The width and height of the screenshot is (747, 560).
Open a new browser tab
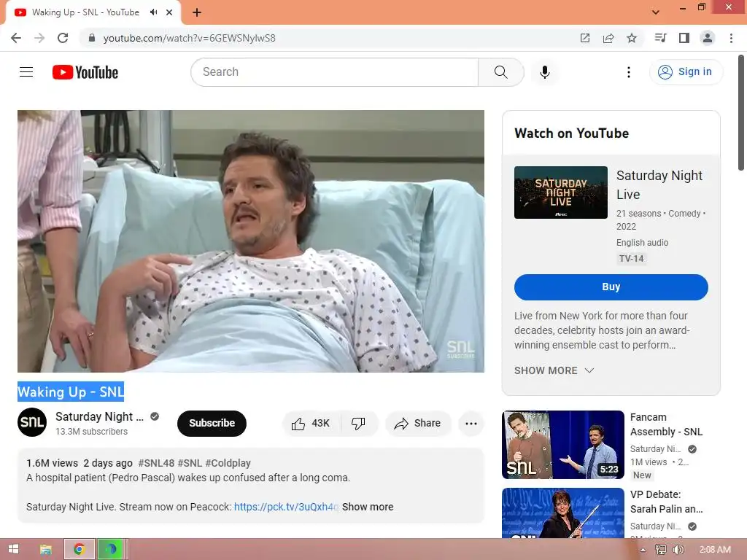(x=197, y=12)
